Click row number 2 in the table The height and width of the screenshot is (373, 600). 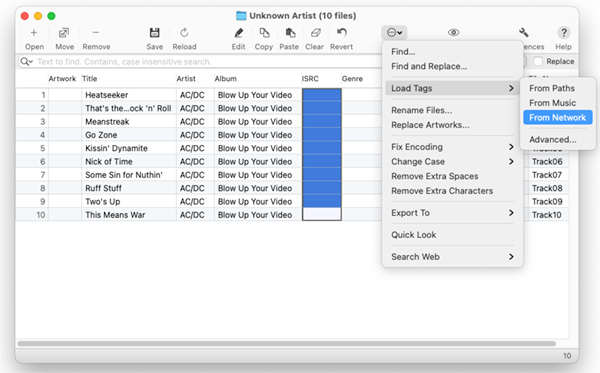[42, 108]
